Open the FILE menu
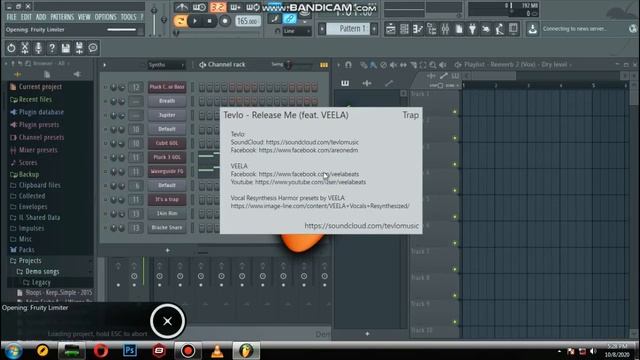This screenshot has width=640, height=360. point(11,17)
